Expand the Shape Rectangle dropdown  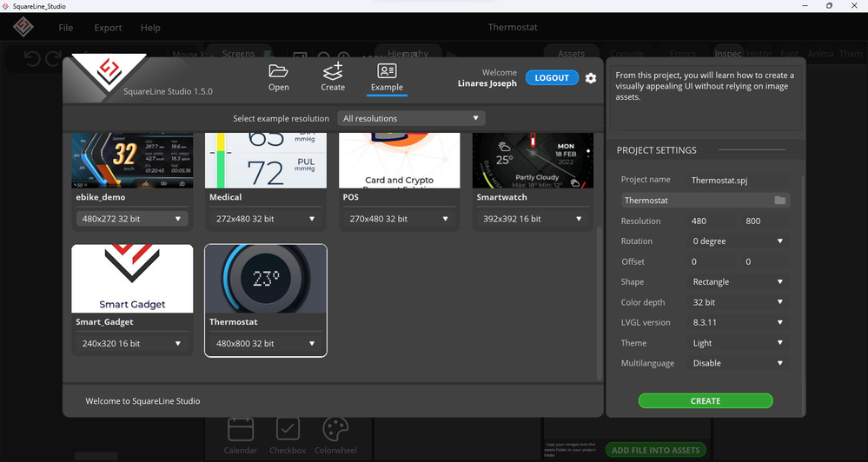coord(739,281)
